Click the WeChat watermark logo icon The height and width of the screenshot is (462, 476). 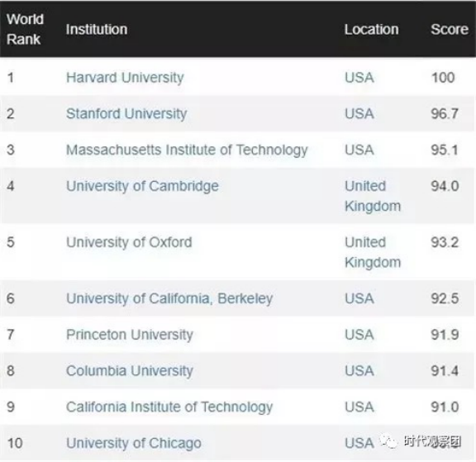click(388, 441)
